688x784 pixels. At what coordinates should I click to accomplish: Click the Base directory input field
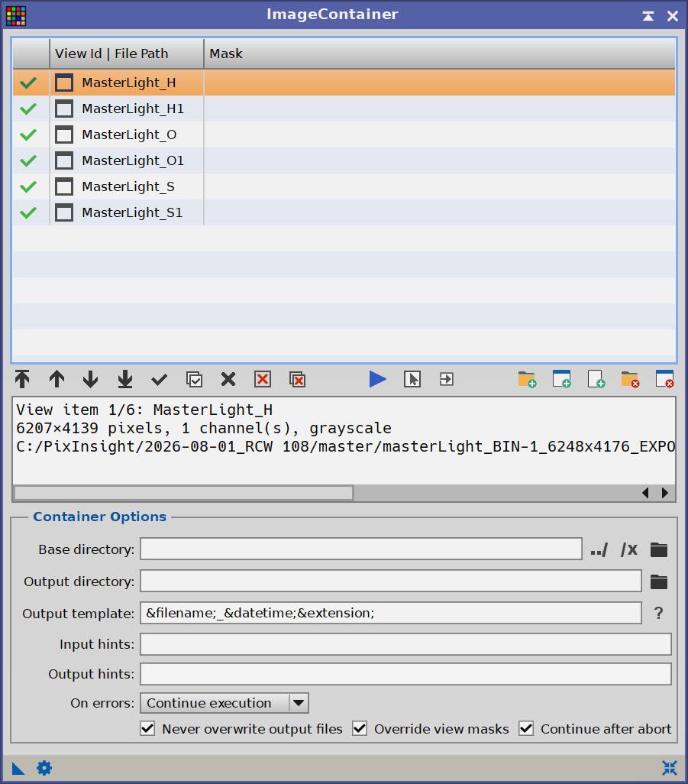(x=361, y=549)
